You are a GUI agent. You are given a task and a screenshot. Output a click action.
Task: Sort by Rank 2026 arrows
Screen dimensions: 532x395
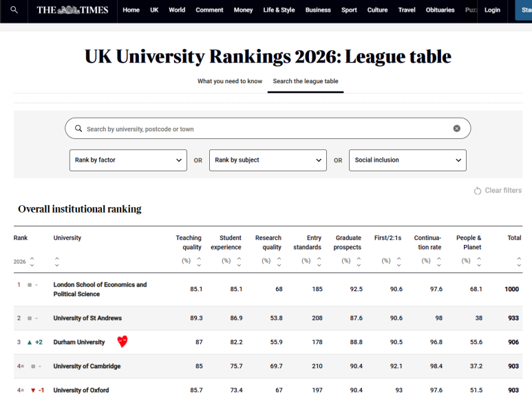click(32, 261)
